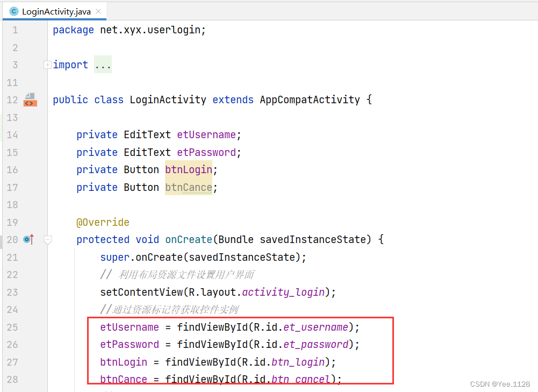Click line number 23 in the gutter
This screenshot has height=392, width=538.
[12, 292]
